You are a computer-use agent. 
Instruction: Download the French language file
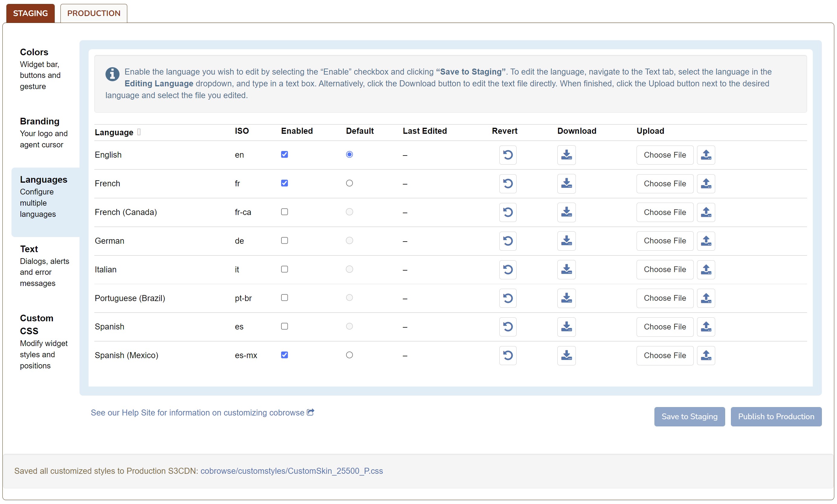566,184
